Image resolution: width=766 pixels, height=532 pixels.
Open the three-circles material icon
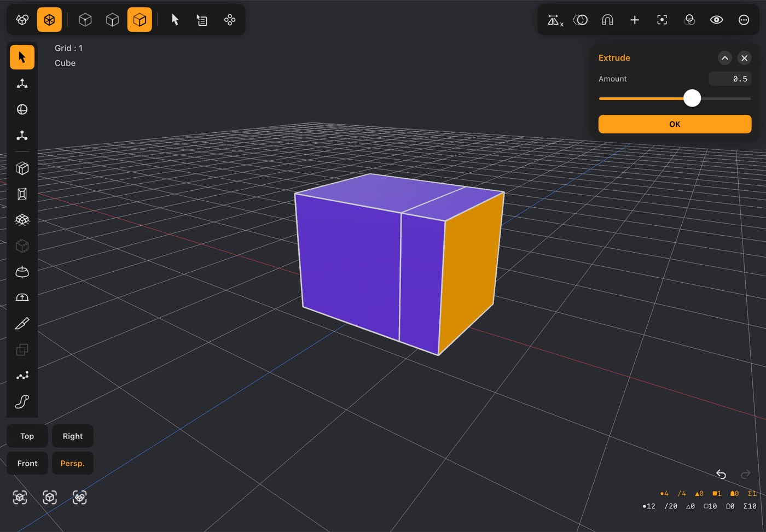point(689,20)
